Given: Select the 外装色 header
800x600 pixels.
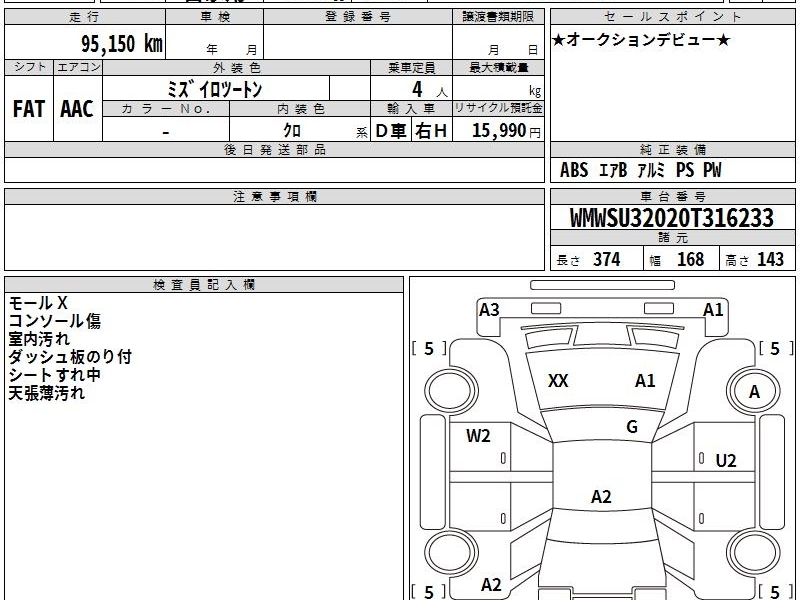Looking at the screenshot, I should (x=237, y=67).
